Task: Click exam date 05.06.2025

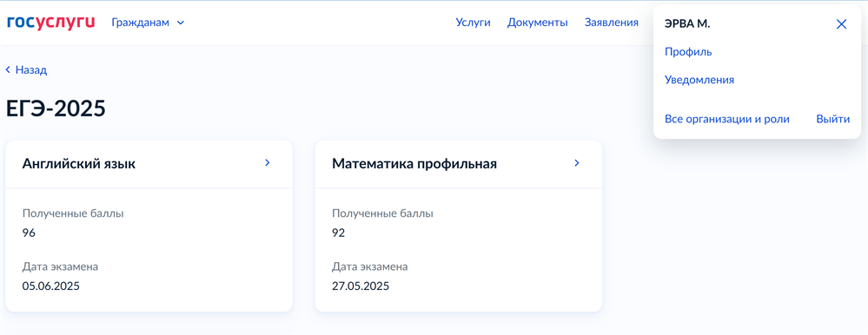Action: point(51,286)
